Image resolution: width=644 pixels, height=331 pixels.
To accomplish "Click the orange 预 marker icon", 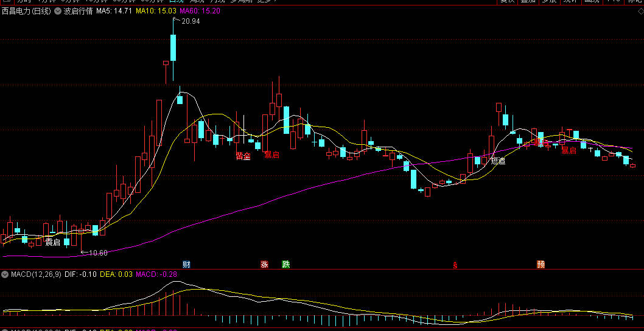I will pos(541,264).
